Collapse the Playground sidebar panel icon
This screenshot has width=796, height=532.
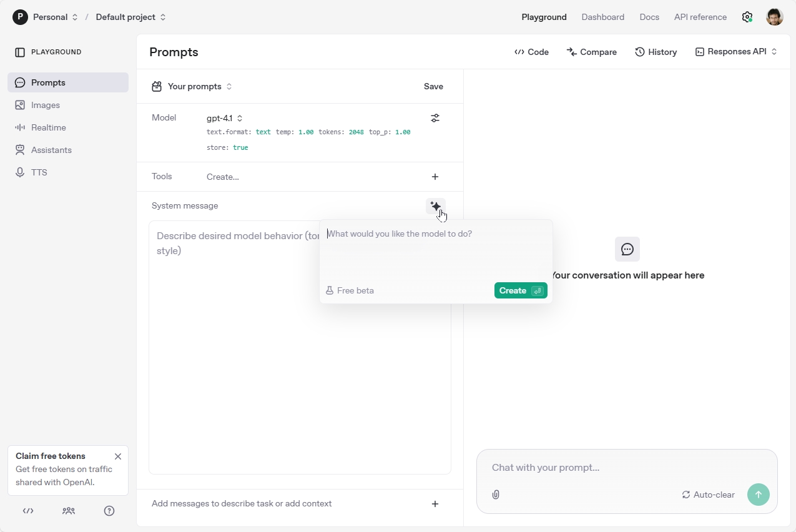[20, 52]
